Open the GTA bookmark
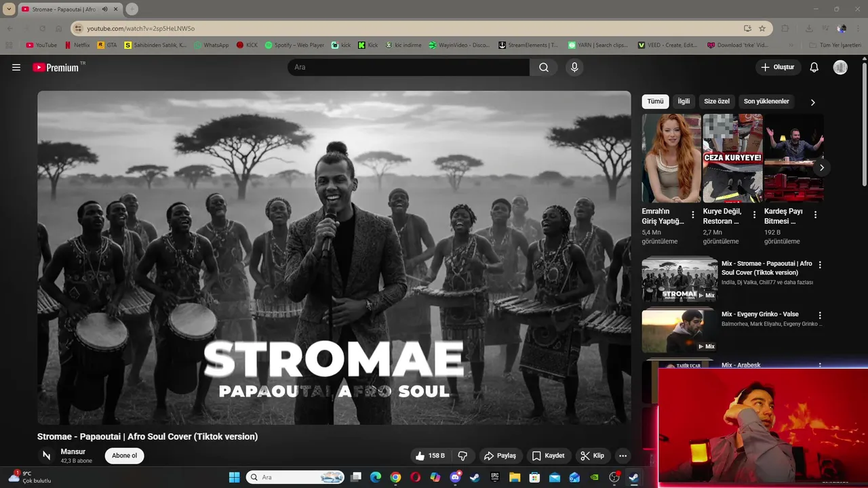 pyautogui.click(x=107, y=45)
